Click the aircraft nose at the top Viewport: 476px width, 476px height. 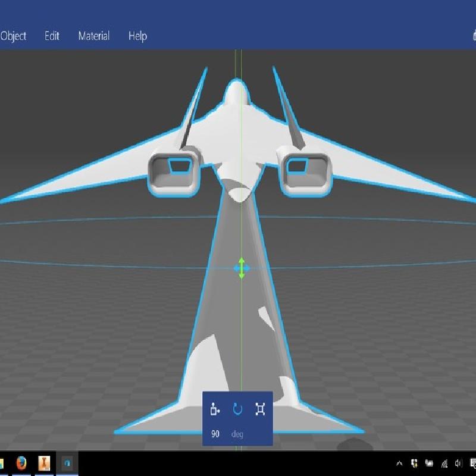point(236,90)
